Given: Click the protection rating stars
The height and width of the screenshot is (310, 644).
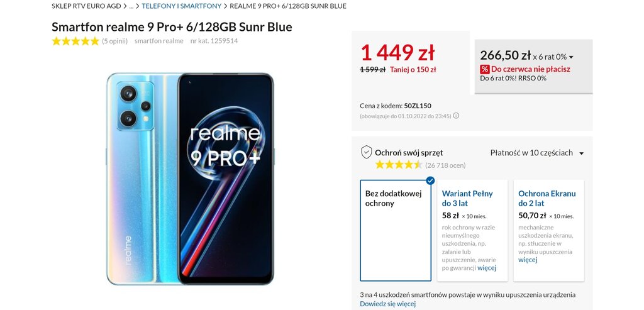Looking at the screenshot, I should click(398, 165).
